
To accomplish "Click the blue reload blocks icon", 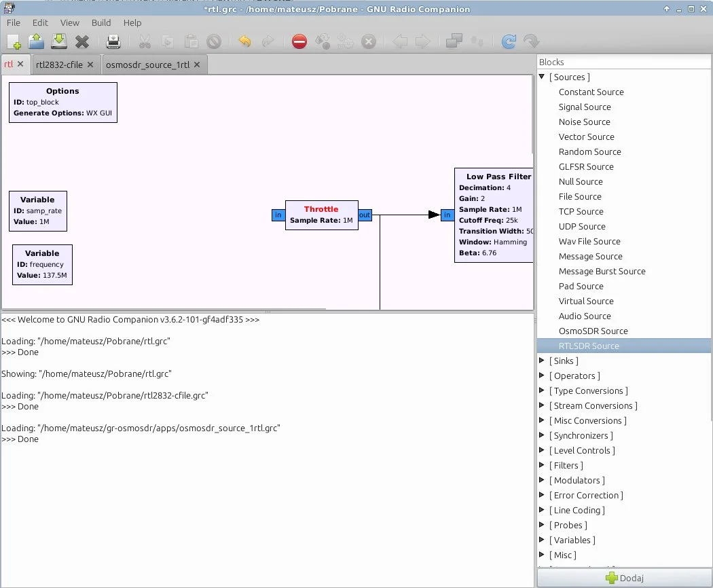I will (509, 42).
